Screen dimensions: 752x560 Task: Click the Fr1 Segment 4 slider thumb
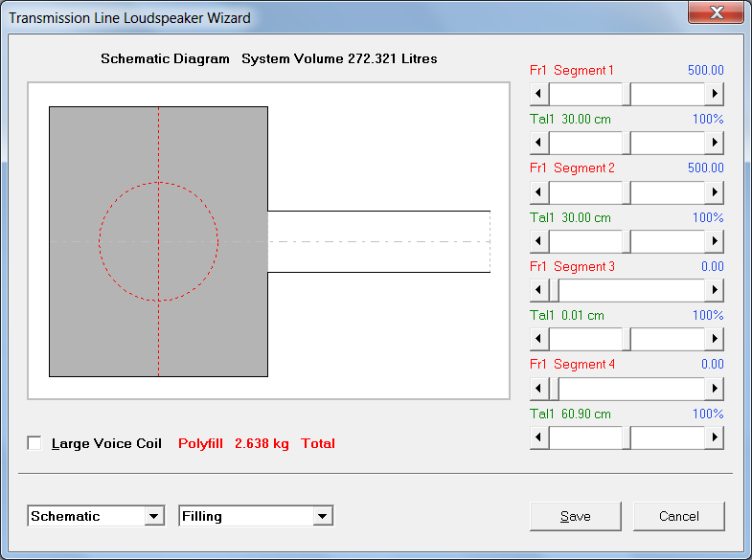(554, 389)
